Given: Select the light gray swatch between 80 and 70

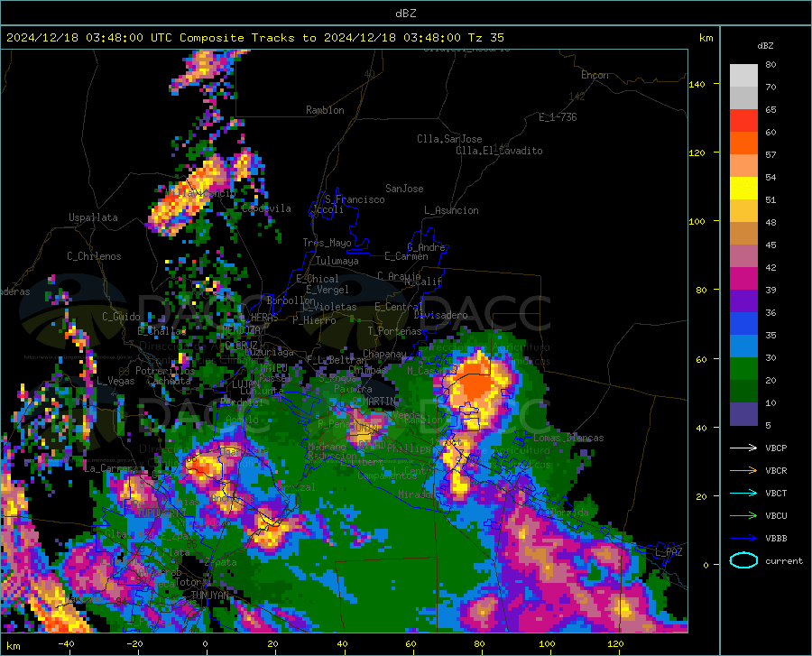Looking at the screenshot, I should pyautogui.click(x=743, y=76).
